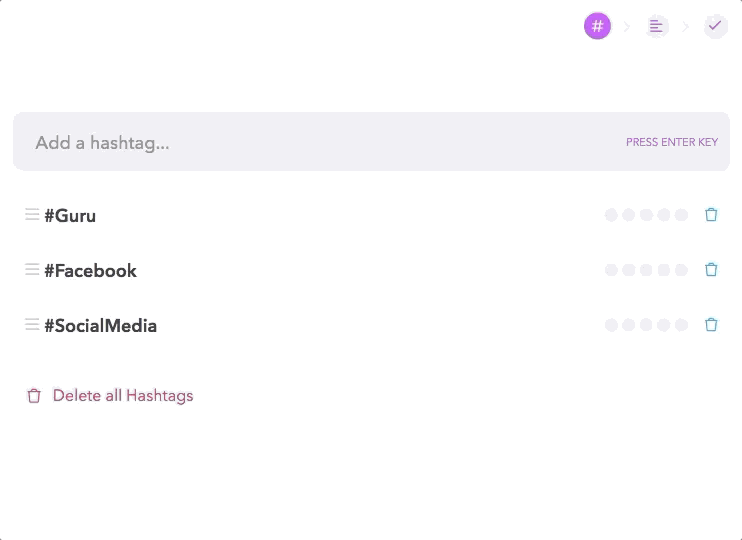The width and height of the screenshot is (742, 540).
Task: Set #SocialMedia rating to fourth dot
Action: [x=663, y=325]
